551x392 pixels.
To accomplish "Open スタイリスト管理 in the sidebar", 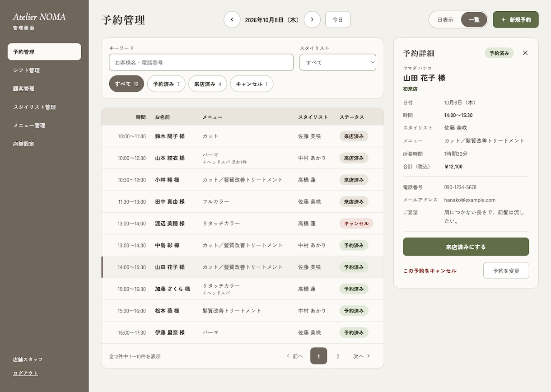I will [x=44, y=107].
